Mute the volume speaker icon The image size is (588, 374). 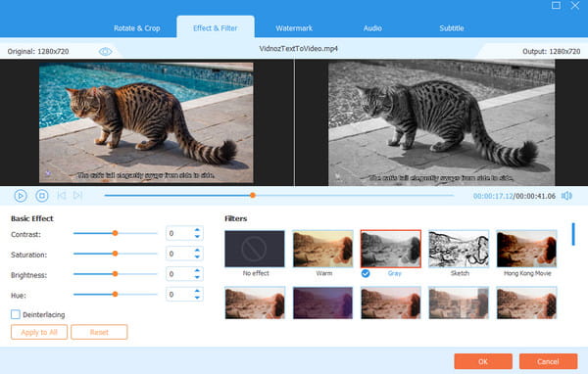[x=566, y=196]
